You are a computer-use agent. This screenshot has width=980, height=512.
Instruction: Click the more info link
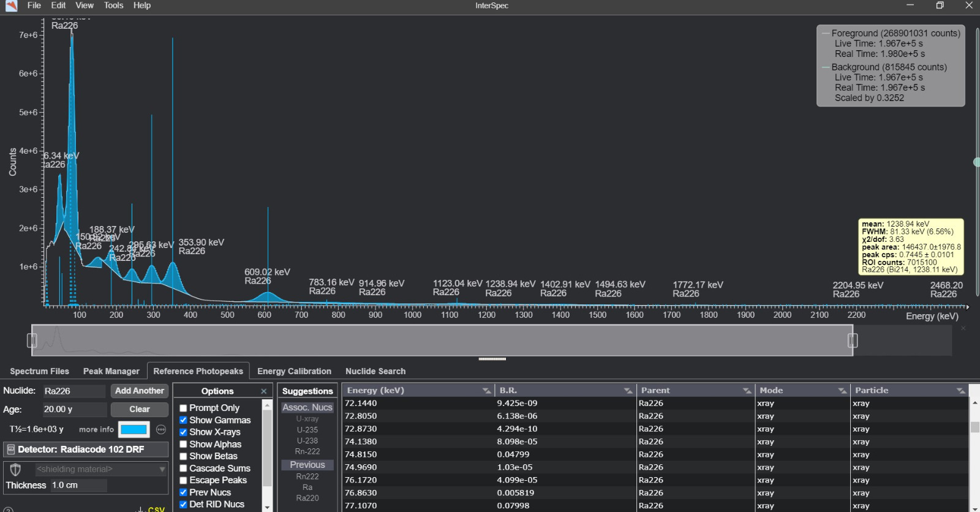pyautogui.click(x=96, y=430)
